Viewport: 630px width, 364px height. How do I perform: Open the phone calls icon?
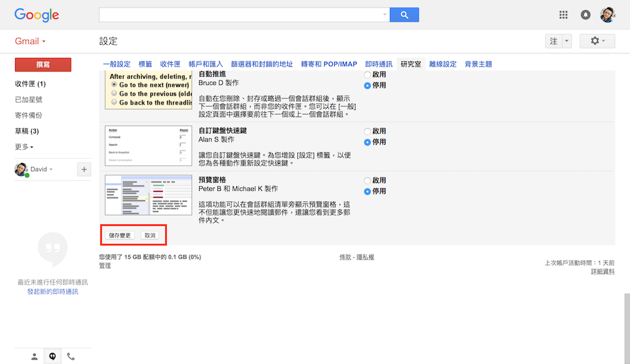point(71,356)
